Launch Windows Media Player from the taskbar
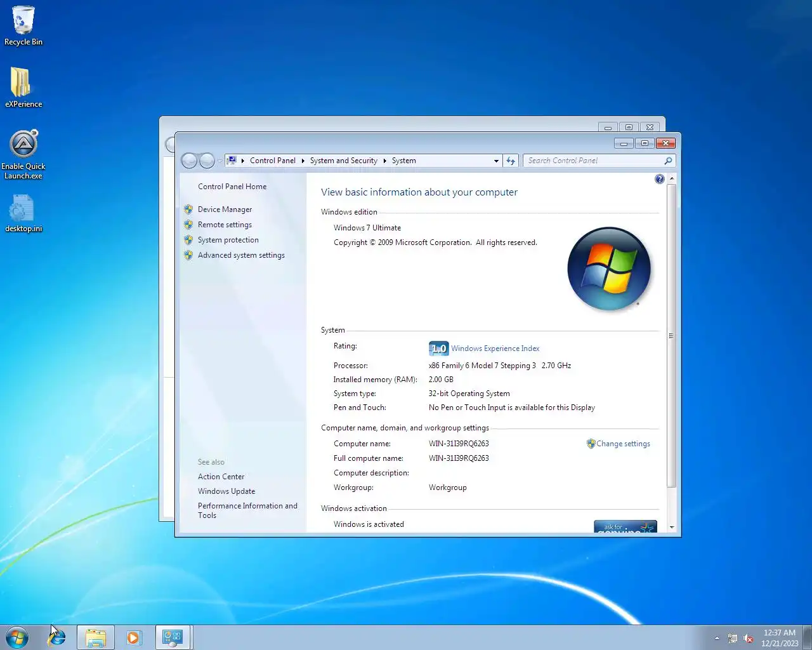Image resolution: width=812 pixels, height=650 pixels. (133, 637)
